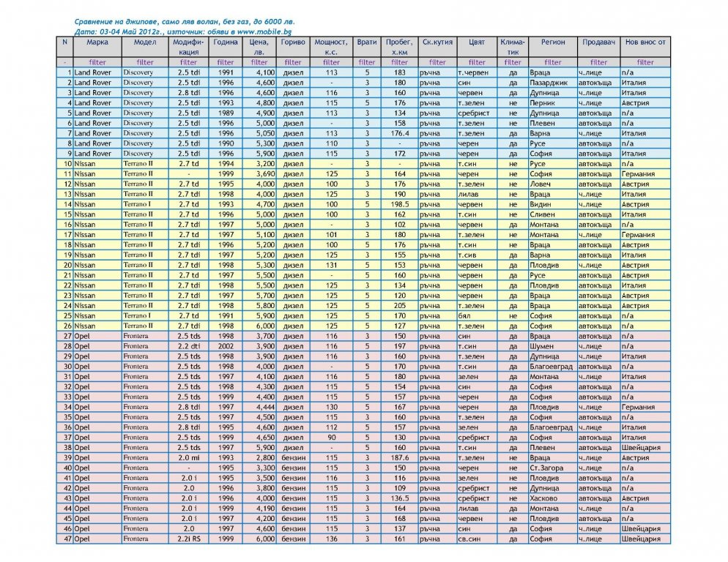The image size is (728, 562).
Task: Click price 5,900 in row 9
Action: pos(265,154)
